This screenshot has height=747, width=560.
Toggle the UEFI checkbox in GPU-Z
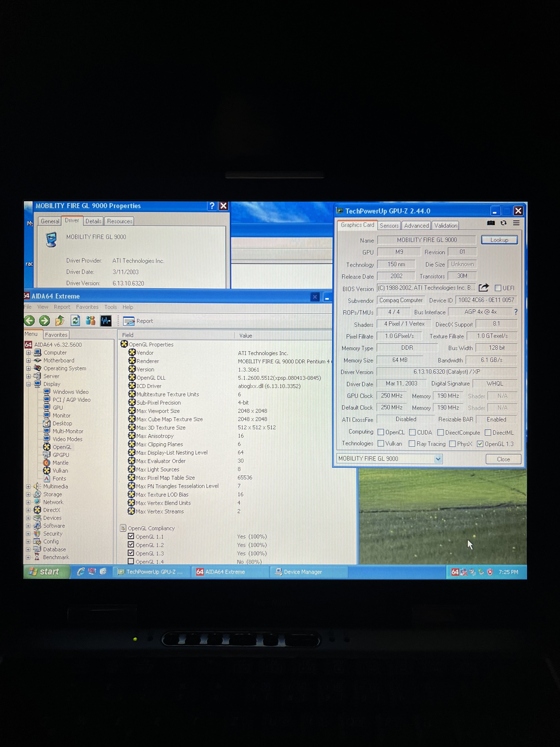click(498, 288)
